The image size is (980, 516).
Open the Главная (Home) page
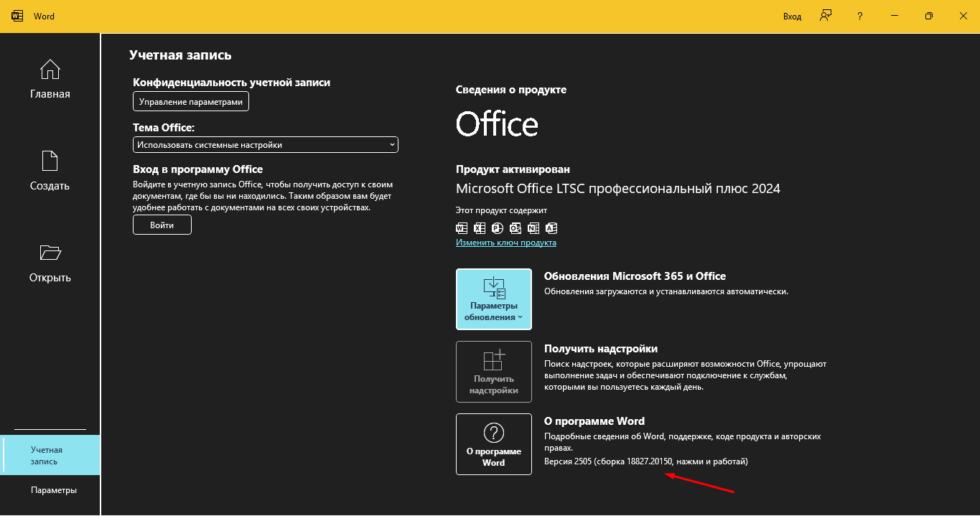click(50, 80)
